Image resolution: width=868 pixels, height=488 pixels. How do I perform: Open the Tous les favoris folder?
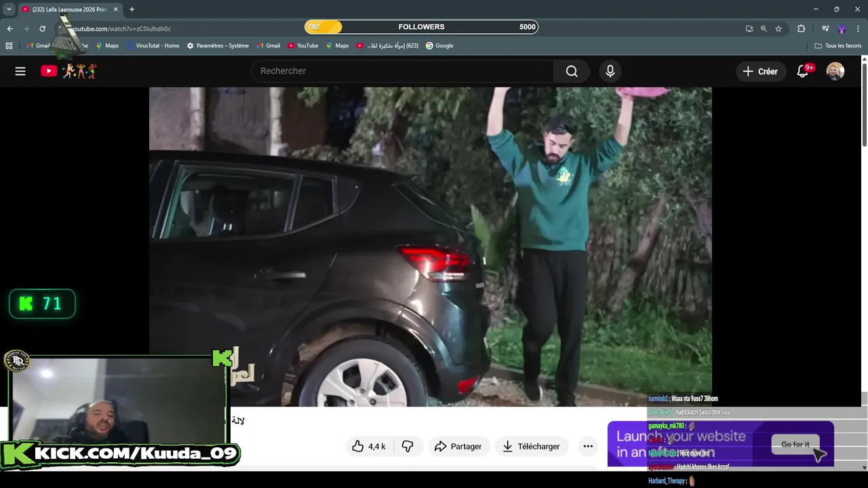[x=837, y=45]
